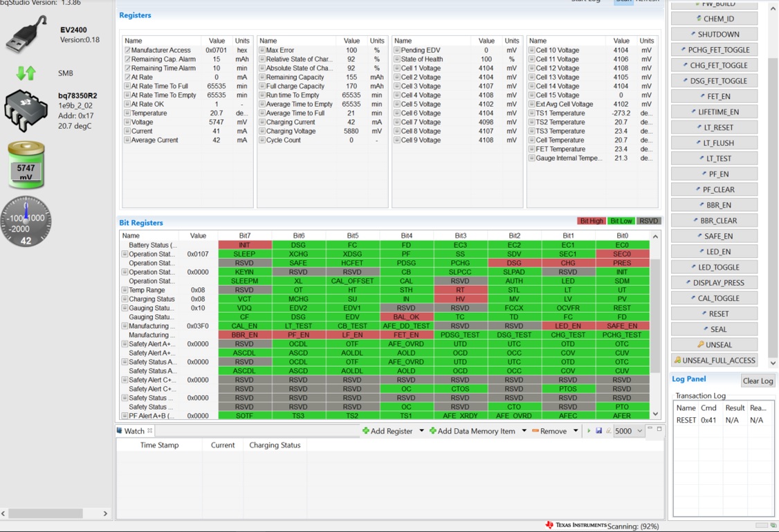This screenshot has width=779, height=532.
Task: Click the green SMB communication arrows icon
Action: tap(26, 73)
